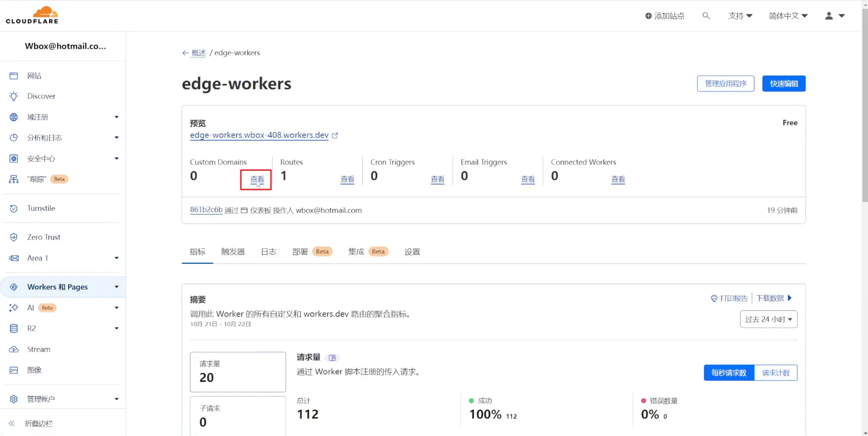Click the 快速编辑 button
This screenshot has height=436, width=868.
point(784,84)
